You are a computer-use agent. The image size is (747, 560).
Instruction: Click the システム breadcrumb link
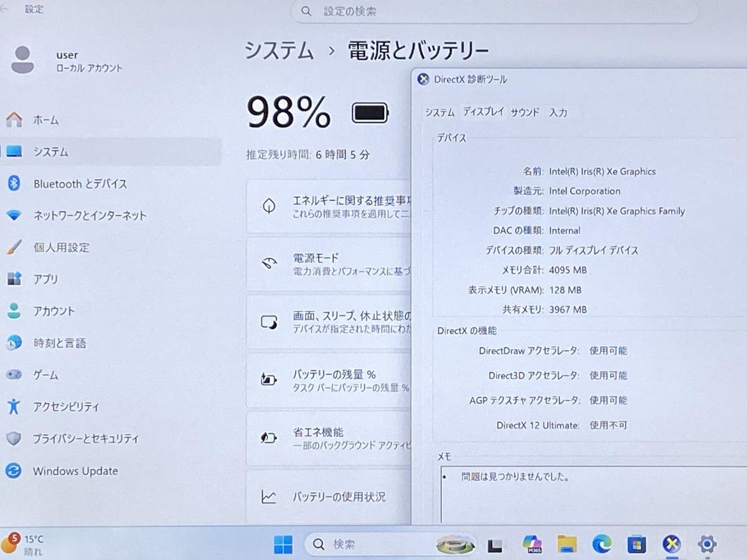pos(279,51)
